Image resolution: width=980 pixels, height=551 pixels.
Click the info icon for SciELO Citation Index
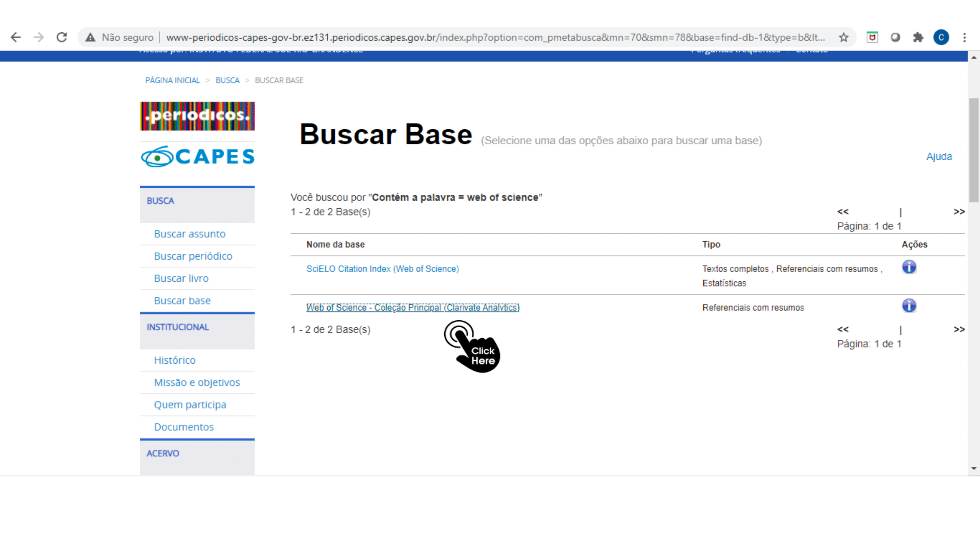(x=909, y=267)
